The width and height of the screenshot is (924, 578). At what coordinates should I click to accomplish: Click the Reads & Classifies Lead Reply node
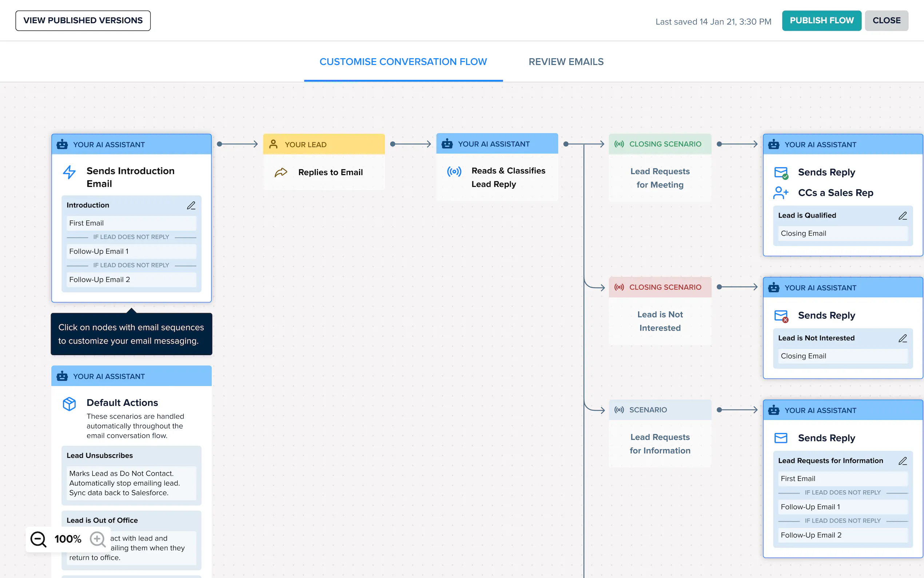pos(497,177)
